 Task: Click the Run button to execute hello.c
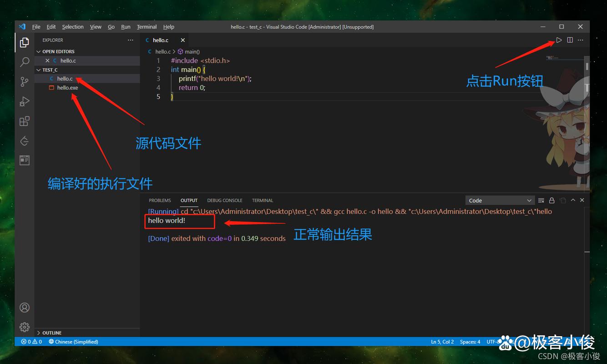pyautogui.click(x=559, y=40)
